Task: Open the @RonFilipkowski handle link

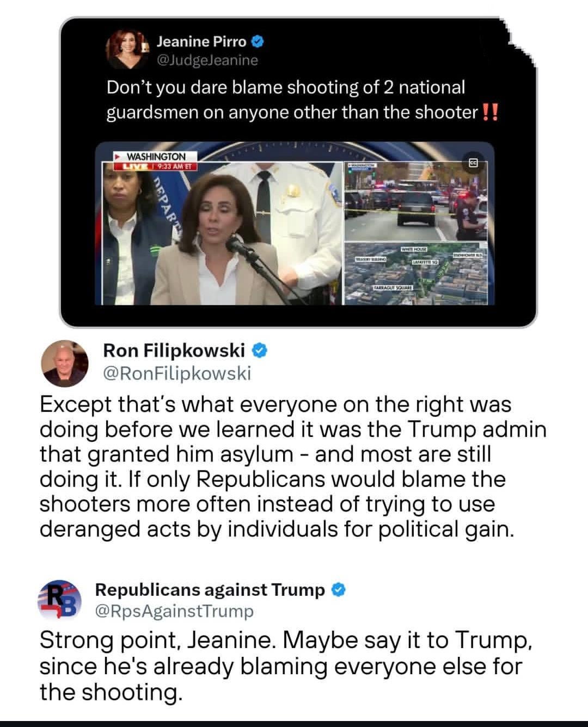Action: (x=177, y=373)
